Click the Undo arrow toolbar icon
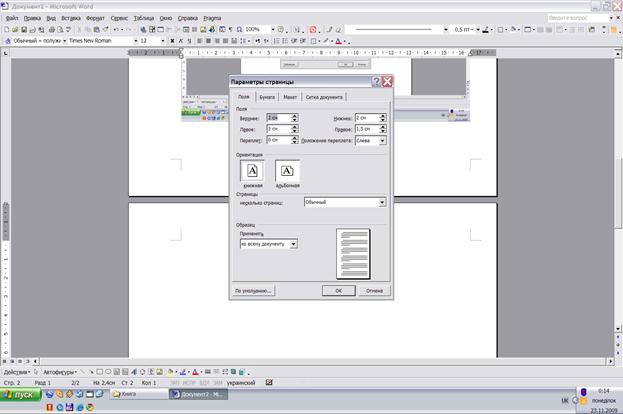The image size is (623, 414). click(116, 29)
